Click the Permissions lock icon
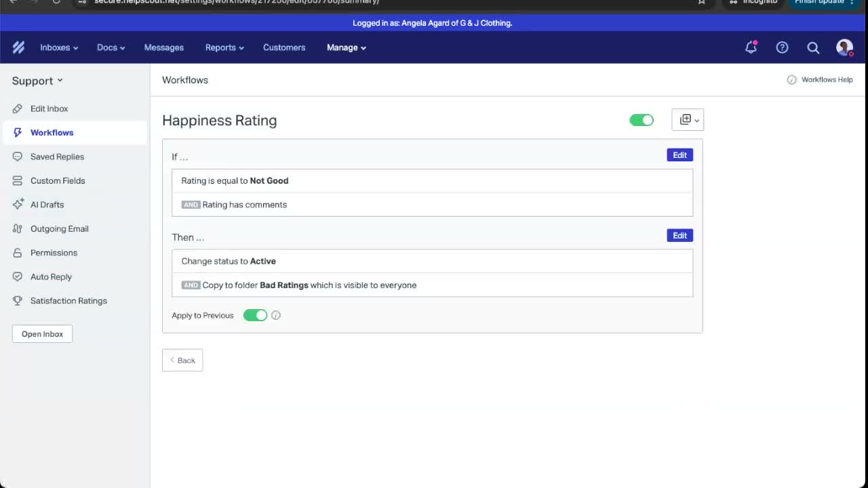This screenshot has height=488, width=868. [18, 253]
